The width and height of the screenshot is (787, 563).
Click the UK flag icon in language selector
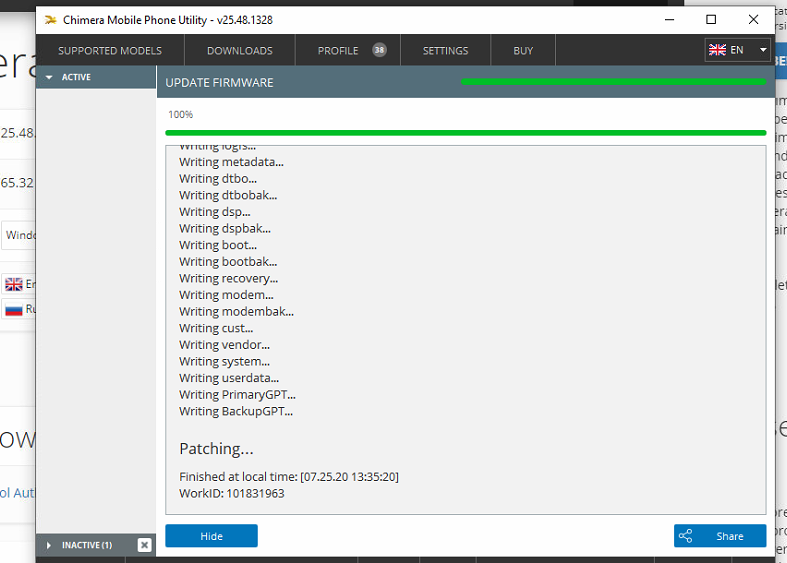(717, 50)
